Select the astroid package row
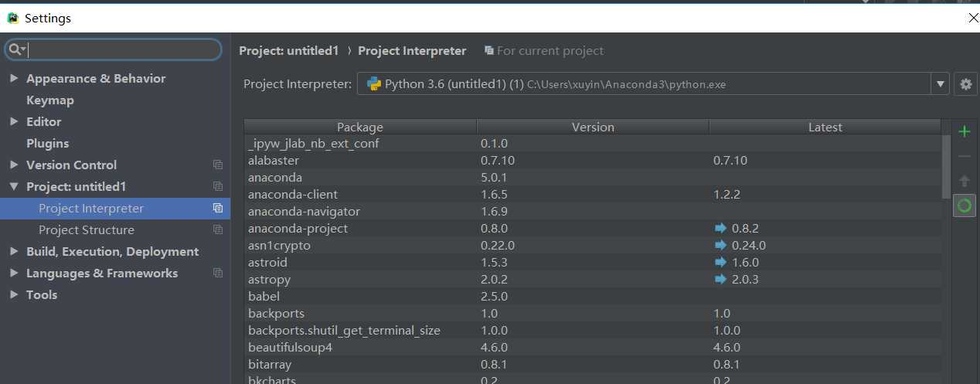Screen dimensions: 980x384 coord(593,262)
